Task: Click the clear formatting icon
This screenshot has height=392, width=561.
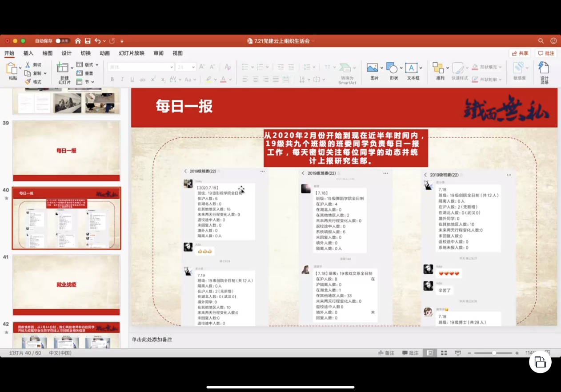Action: click(x=228, y=67)
